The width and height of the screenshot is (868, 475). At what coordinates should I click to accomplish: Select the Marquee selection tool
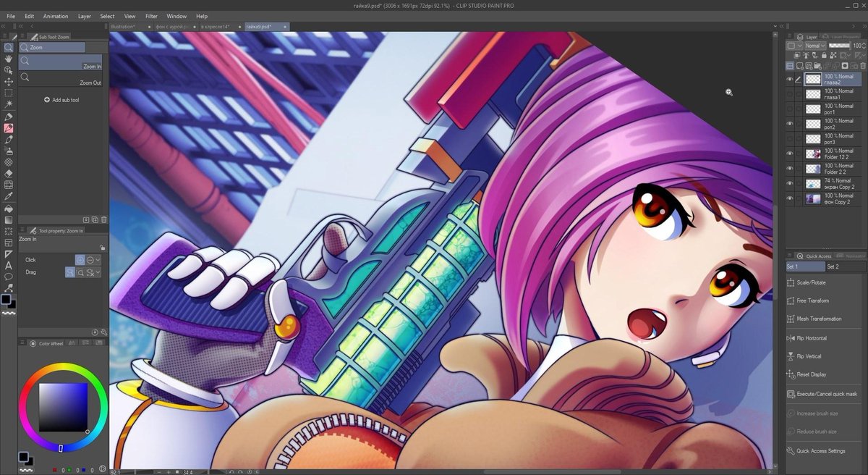coord(9,93)
